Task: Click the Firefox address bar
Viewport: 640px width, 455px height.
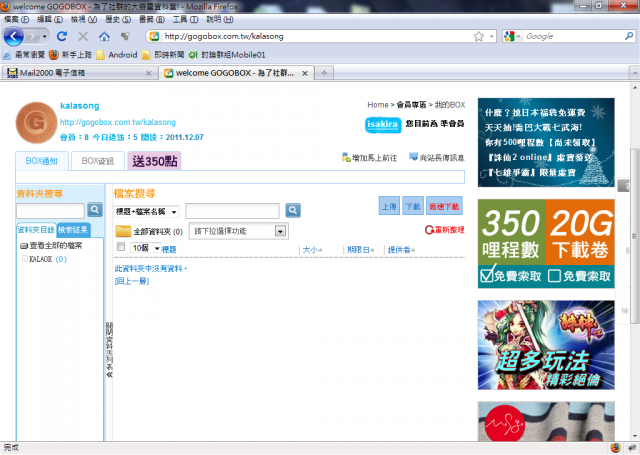Action: 317,36
